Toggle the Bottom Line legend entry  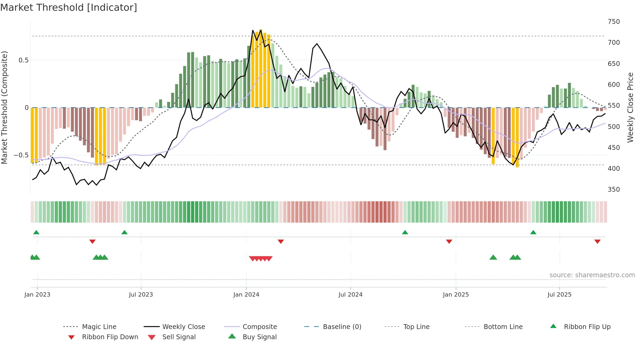(494, 327)
